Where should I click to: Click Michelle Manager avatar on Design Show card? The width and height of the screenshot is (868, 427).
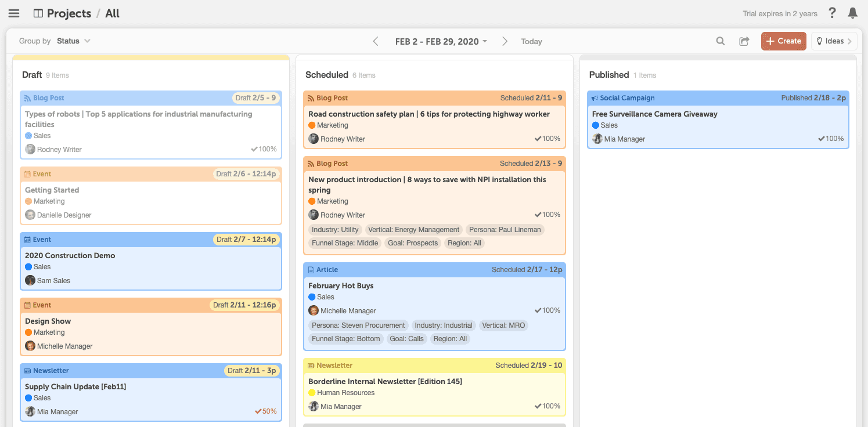(x=30, y=346)
